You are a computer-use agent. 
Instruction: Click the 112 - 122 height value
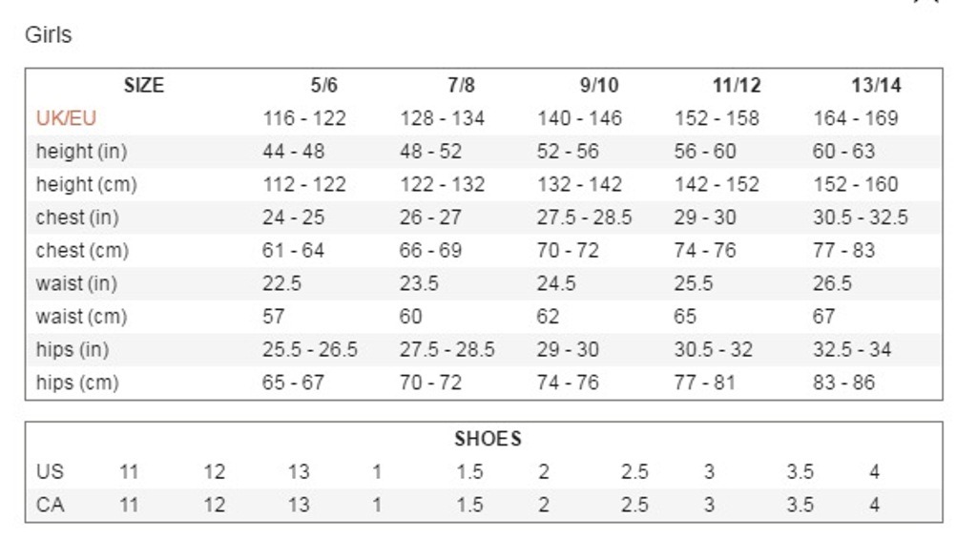coord(304,184)
